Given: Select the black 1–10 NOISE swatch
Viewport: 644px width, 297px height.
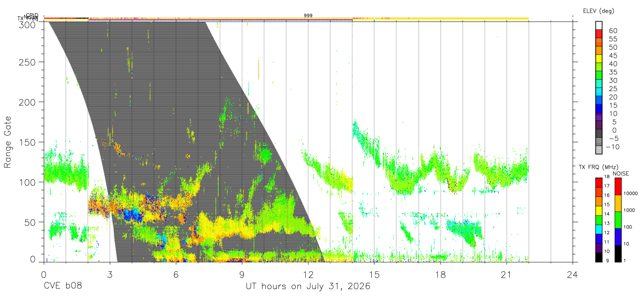Looking at the screenshot, I should click(x=618, y=254).
